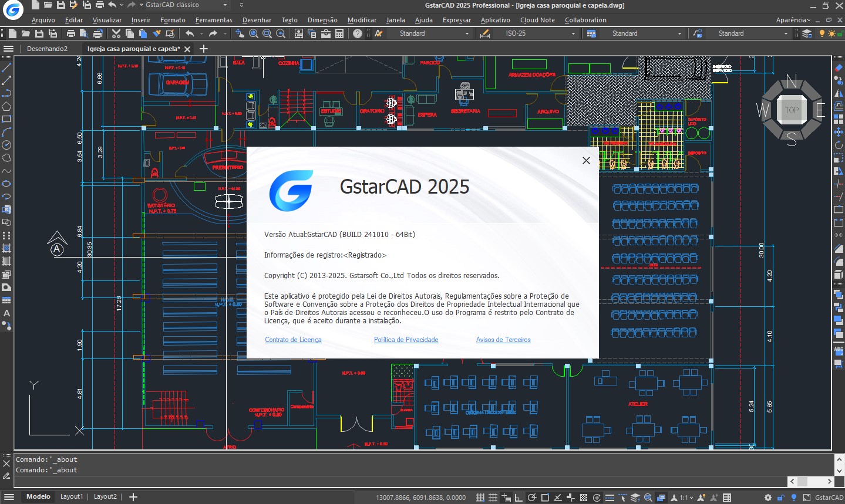Click Clean Screen icon in status bar

(807, 498)
